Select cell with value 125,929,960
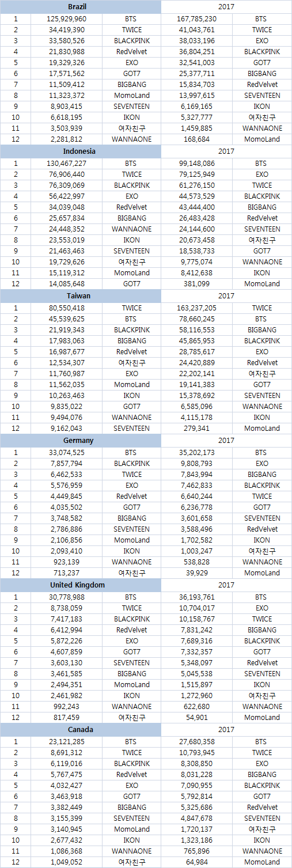This screenshot has width=292, height=868. (66, 19)
